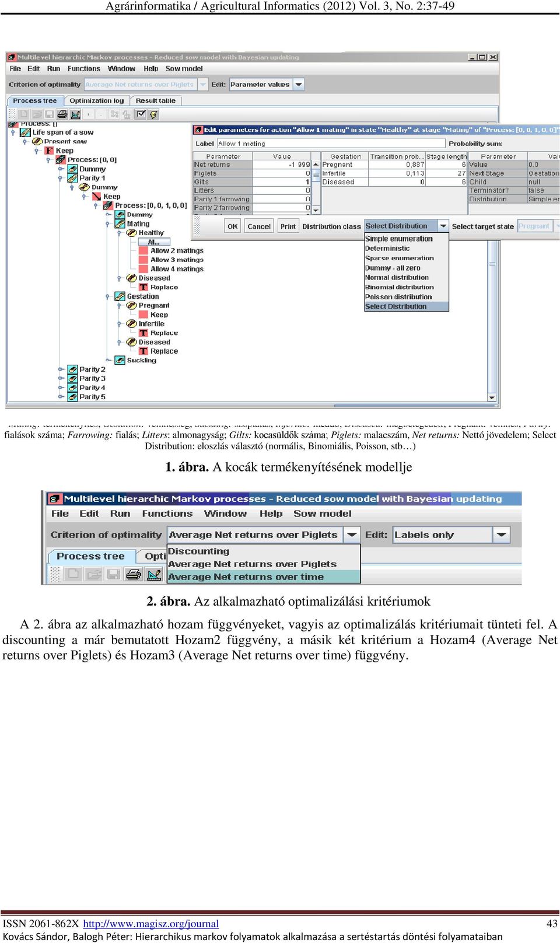Open the 'Parameter values' Edit dropdown arrow

(x=299, y=85)
